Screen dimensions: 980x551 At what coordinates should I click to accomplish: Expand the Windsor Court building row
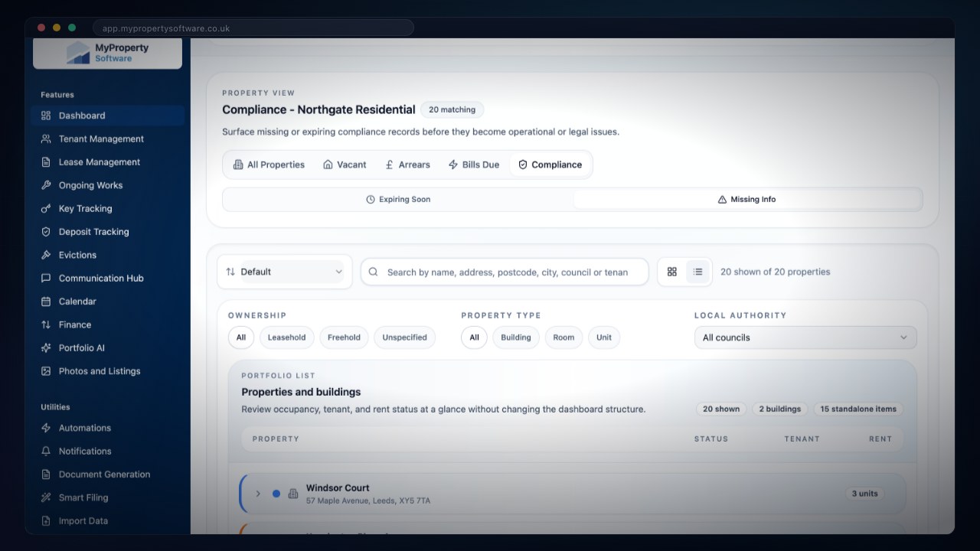(258, 494)
